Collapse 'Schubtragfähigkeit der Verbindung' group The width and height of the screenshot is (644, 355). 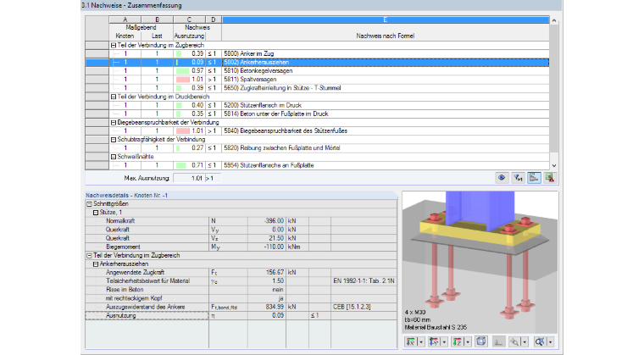tap(114, 140)
